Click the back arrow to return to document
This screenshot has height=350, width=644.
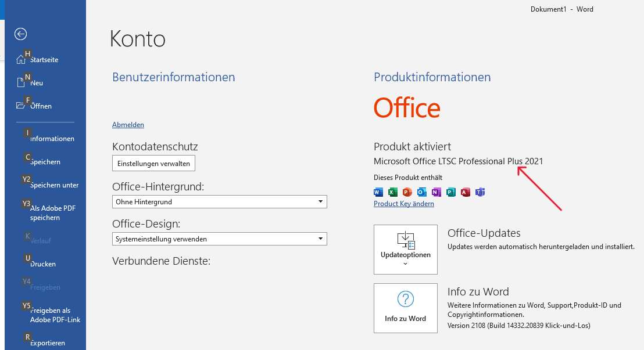(x=21, y=34)
